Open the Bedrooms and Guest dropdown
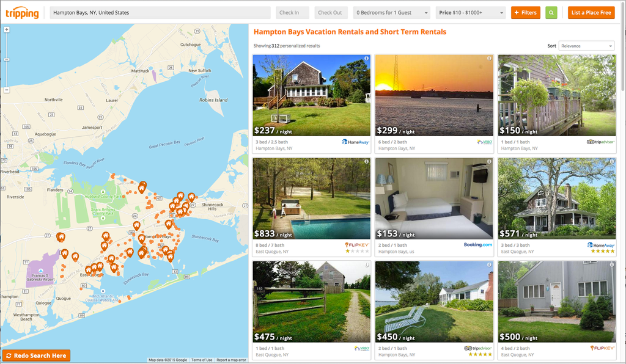The height and width of the screenshot is (364, 626). pos(392,13)
